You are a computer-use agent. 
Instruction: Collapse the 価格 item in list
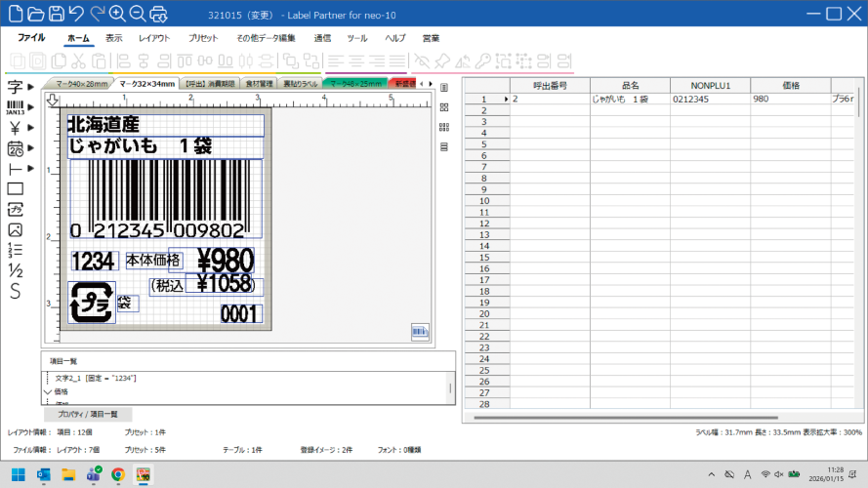click(x=48, y=391)
